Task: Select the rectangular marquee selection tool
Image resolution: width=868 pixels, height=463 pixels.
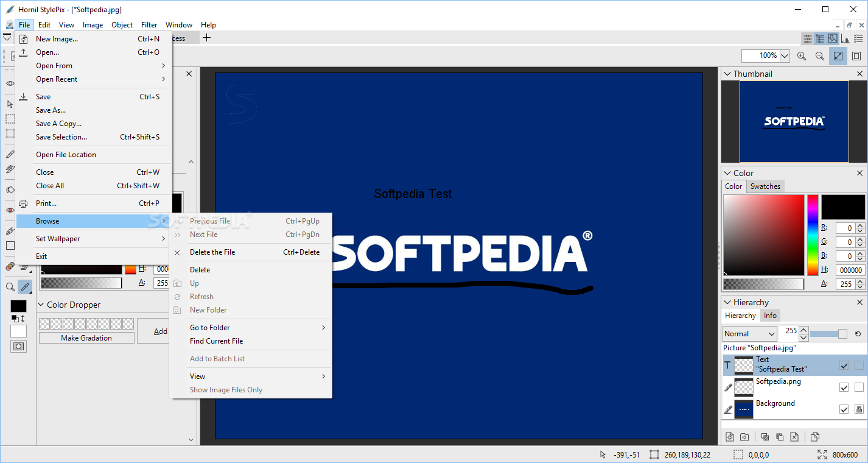Action: (x=10, y=119)
